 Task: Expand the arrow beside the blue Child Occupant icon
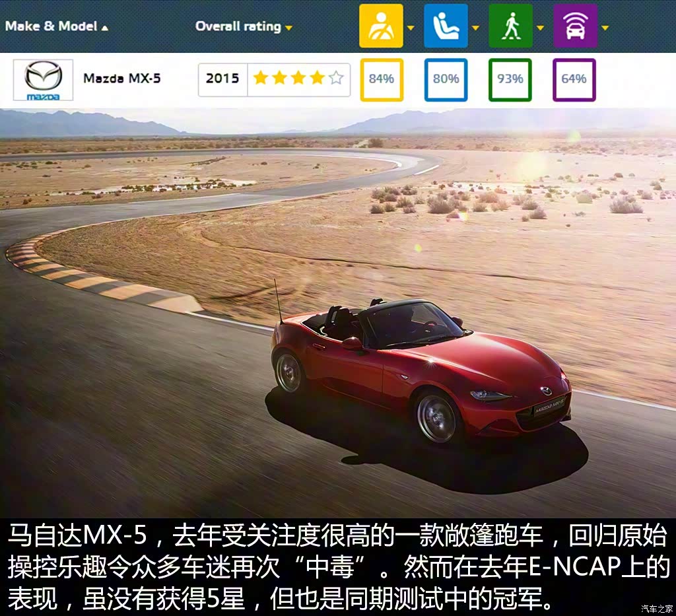475,28
